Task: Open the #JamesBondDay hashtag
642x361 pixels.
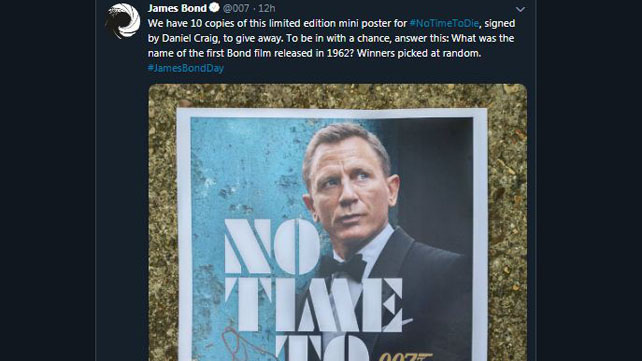Action: point(185,68)
